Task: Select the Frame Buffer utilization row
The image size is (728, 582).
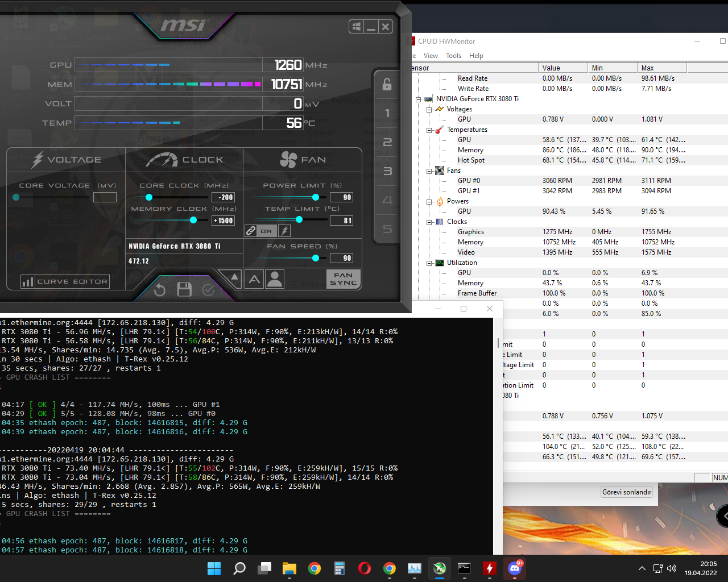Action: click(569, 293)
